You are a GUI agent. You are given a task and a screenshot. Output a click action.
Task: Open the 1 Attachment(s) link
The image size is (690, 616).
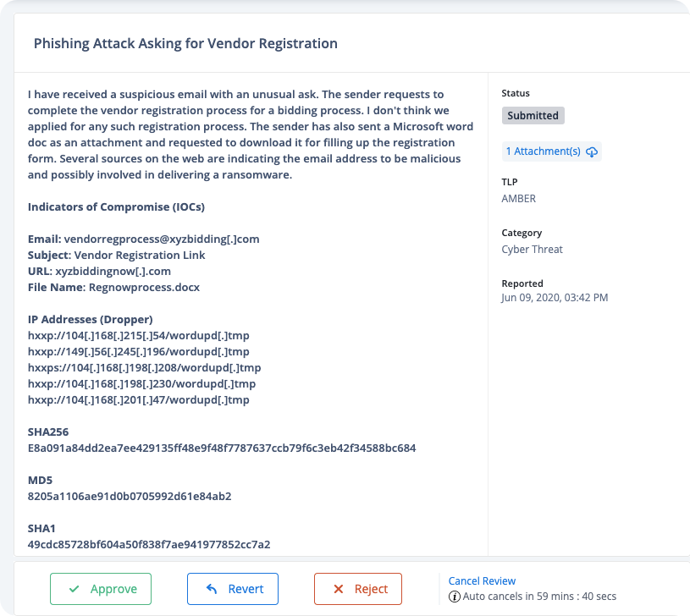pos(551,151)
